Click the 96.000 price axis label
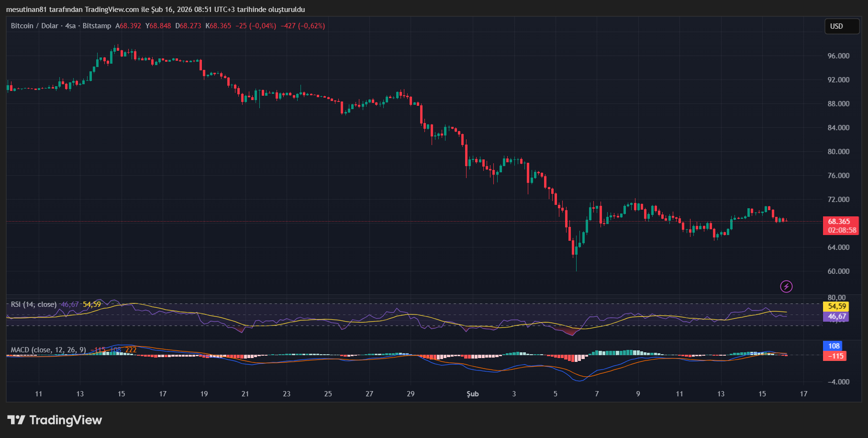868x438 pixels. click(x=838, y=56)
